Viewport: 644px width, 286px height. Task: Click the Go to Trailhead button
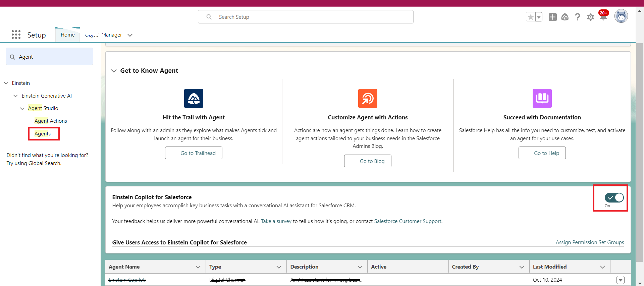[194, 153]
